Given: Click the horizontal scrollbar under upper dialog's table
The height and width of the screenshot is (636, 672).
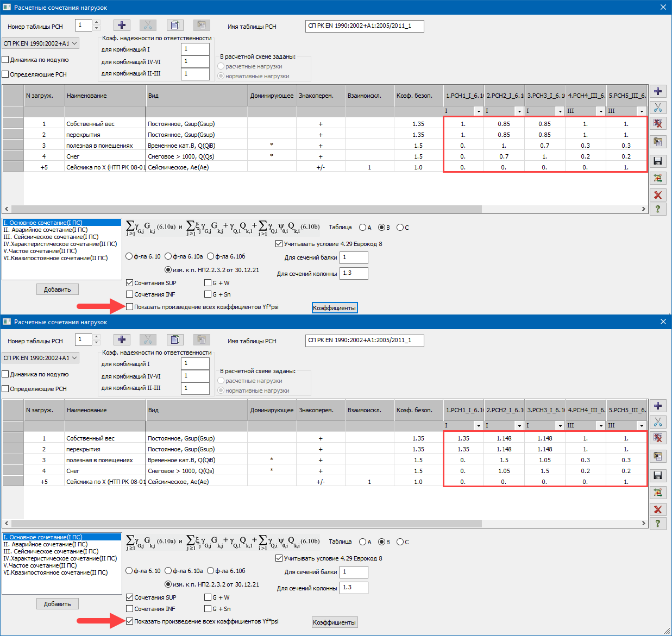Looking at the screenshot, I should [x=246, y=209].
